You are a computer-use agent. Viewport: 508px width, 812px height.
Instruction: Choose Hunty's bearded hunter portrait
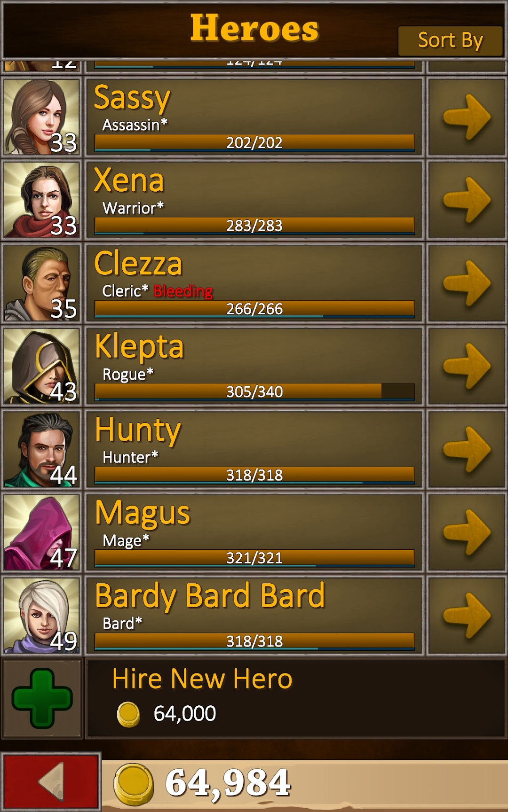(x=42, y=450)
